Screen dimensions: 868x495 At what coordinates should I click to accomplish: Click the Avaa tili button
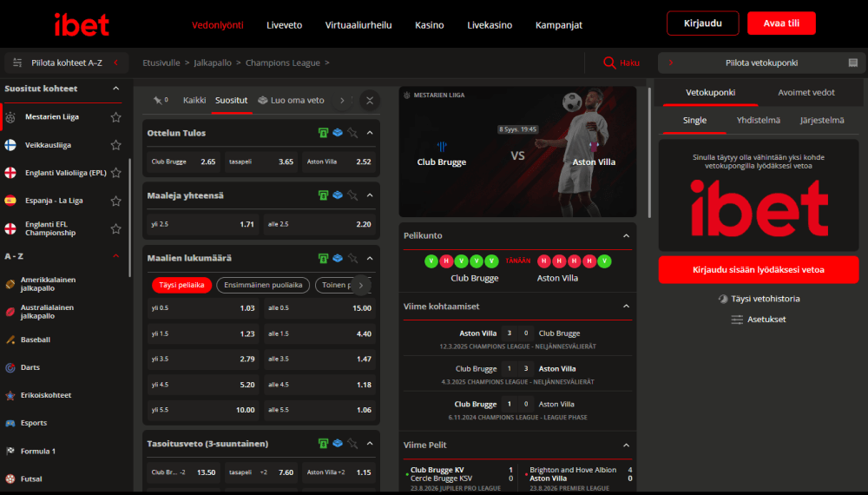[781, 23]
